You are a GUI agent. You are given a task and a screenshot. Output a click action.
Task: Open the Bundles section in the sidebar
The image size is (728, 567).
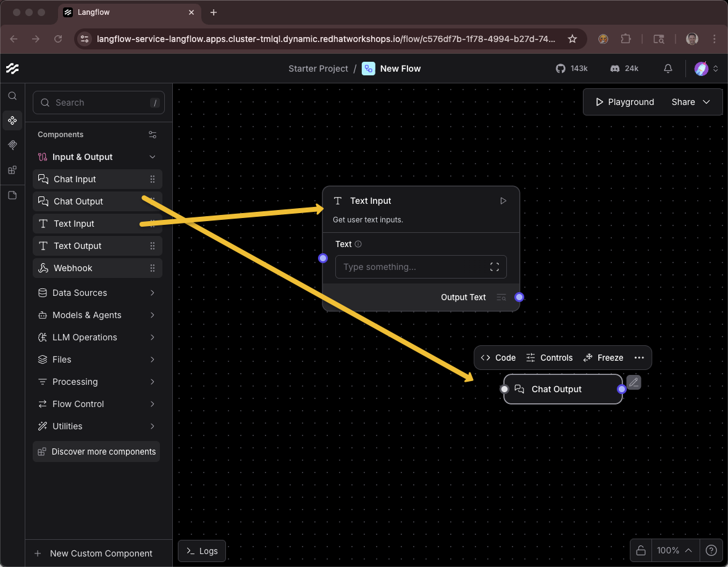[12, 170]
